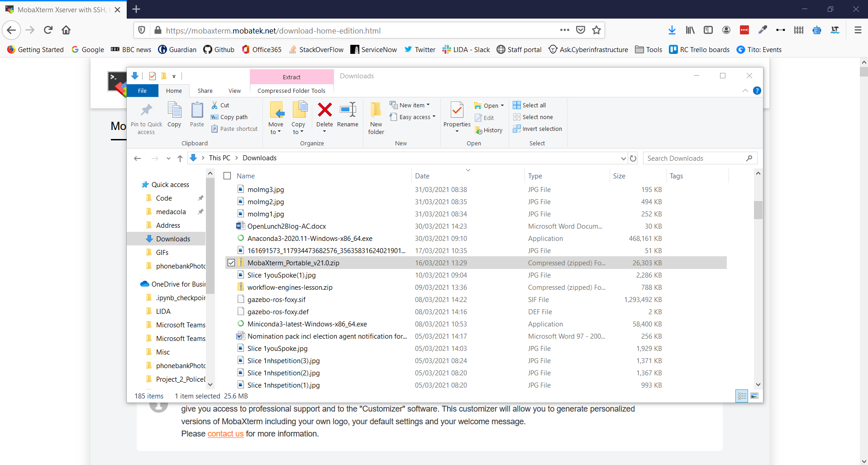Click Invert selection
The height and width of the screenshot is (465, 868).
(x=538, y=129)
